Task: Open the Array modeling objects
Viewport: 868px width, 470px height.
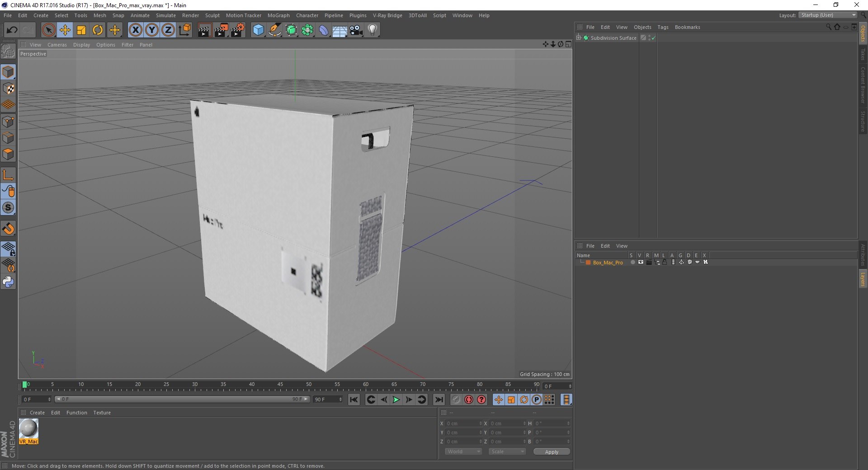Action: [307, 30]
